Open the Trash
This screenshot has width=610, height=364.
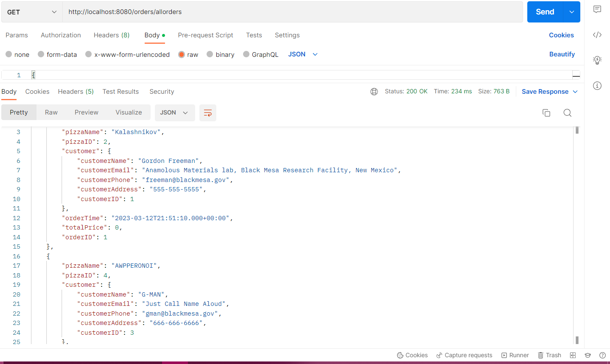click(549, 355)
